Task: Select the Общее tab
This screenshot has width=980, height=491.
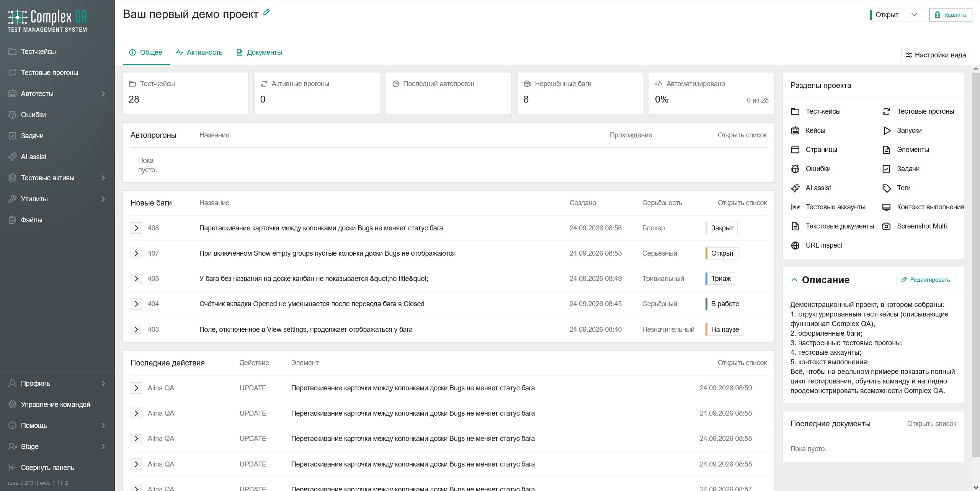Action: click(146, 52)
